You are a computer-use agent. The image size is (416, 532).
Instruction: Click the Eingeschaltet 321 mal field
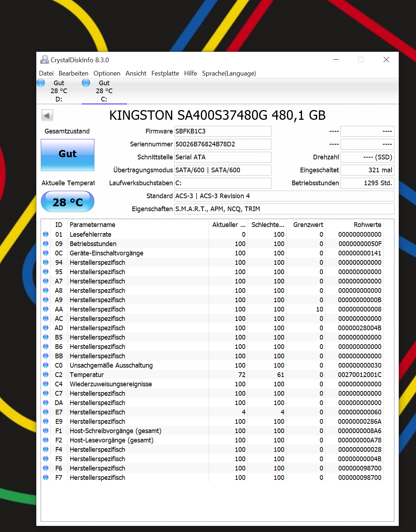coord(367,170)
